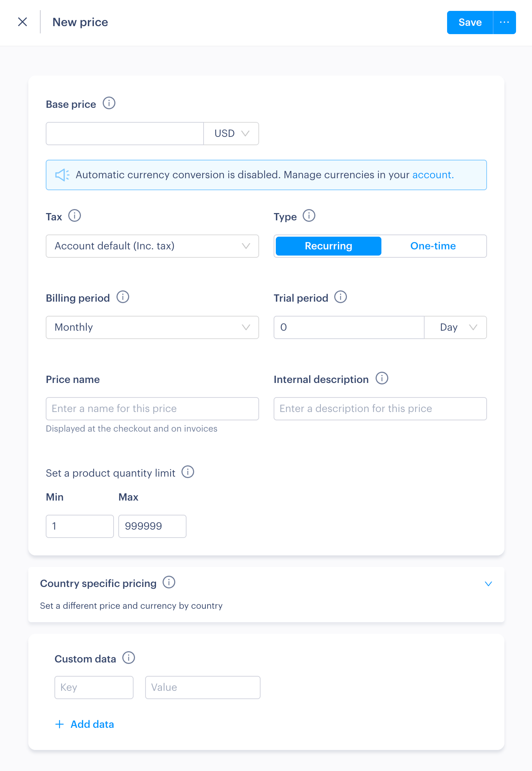Click the Save button
The width and height of the screenshot is (532, 771).
coord(470,23)
